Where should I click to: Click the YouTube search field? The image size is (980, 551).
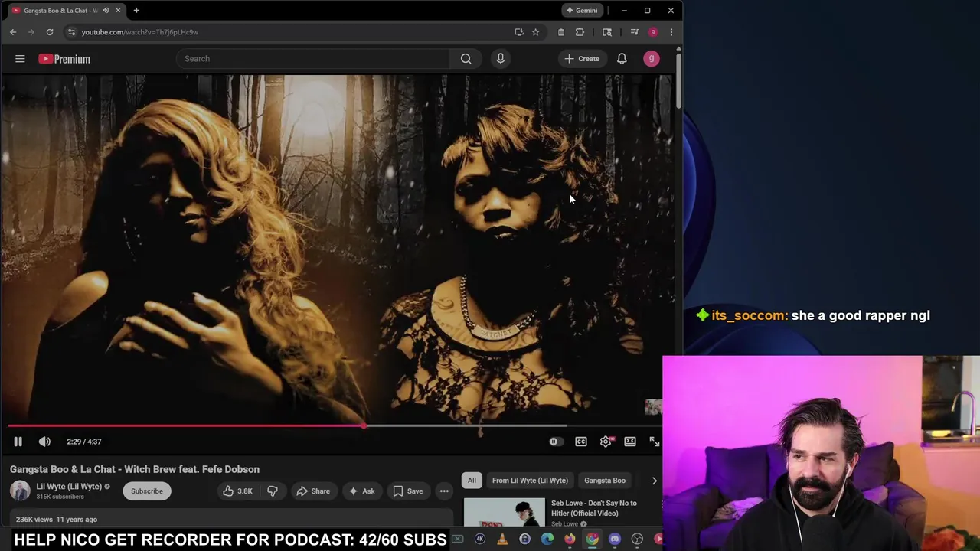point(313,59)
